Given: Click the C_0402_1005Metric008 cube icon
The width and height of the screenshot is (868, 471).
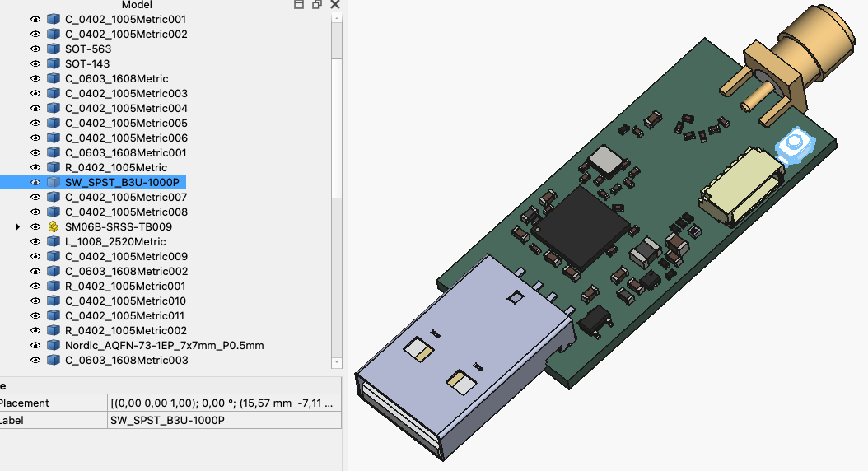Looking at the screenshot, I should coord(54,212).
